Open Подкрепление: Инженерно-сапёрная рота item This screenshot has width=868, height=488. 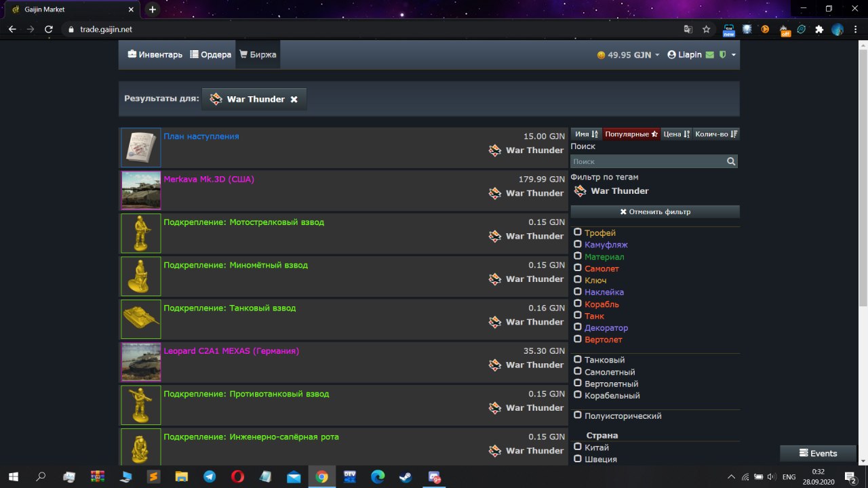click(x=252, y=436)
